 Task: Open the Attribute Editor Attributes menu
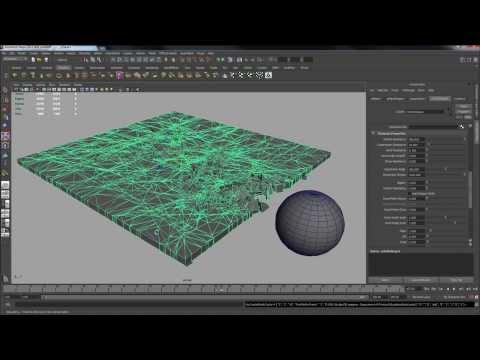pyautogui.click(x=408, y=90)
